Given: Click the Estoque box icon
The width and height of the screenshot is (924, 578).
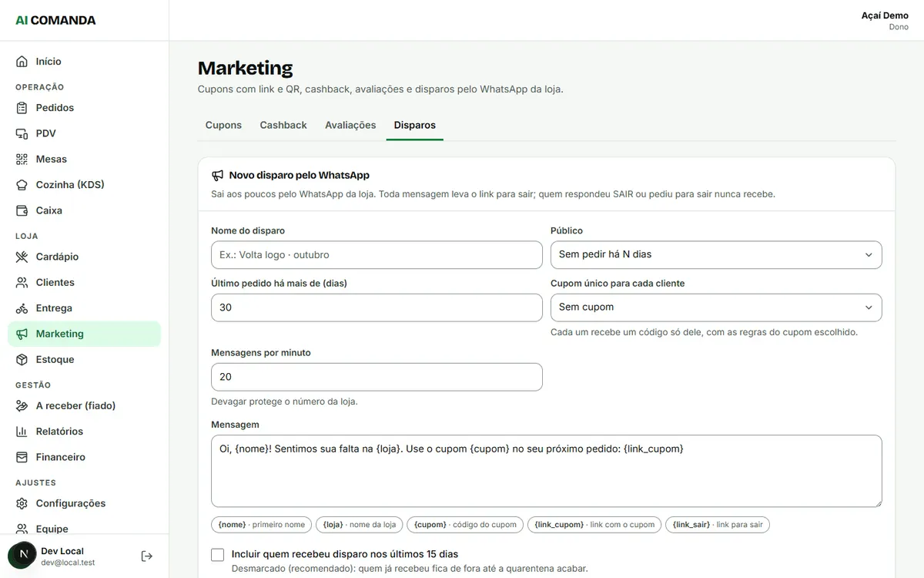Looking at the screenshot, I should coord(22,359).
